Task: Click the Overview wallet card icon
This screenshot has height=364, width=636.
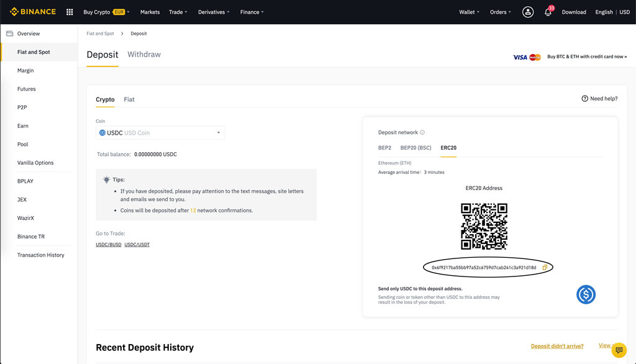Action: click(x=10, y=34)
